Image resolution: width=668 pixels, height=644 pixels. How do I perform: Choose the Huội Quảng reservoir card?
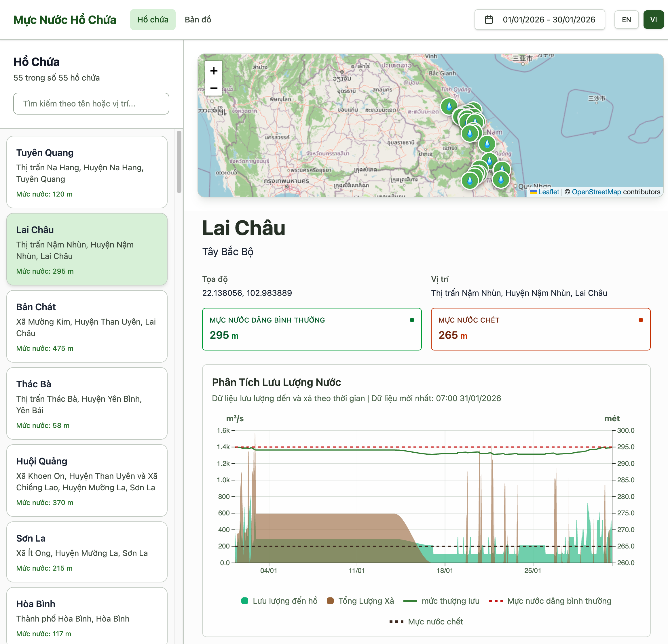(87, 481)
